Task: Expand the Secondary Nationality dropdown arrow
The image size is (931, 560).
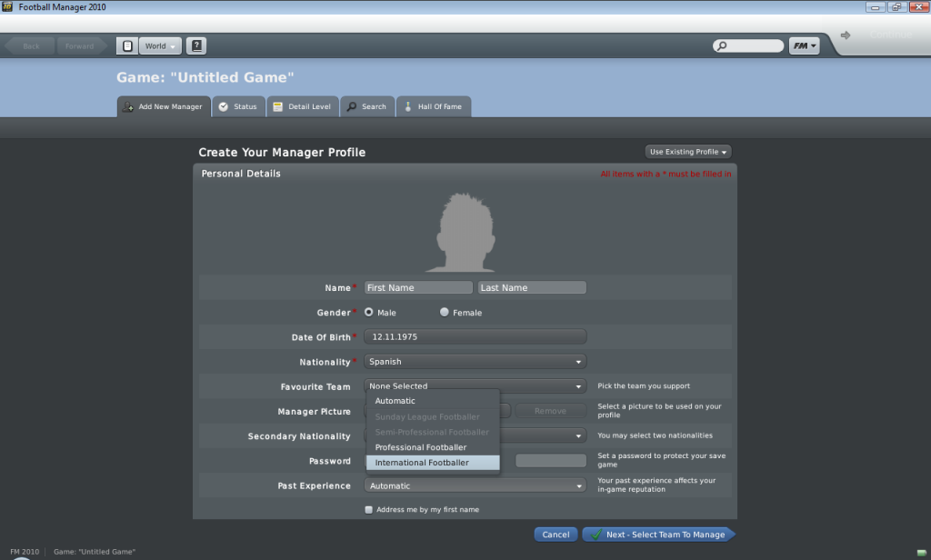Action: pos(578,435)
